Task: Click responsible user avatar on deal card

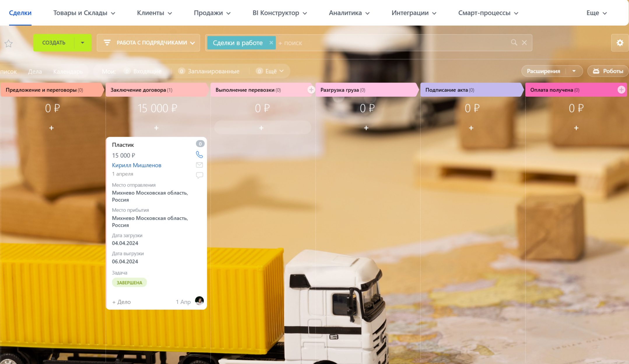Action: [x=199, y=300]
